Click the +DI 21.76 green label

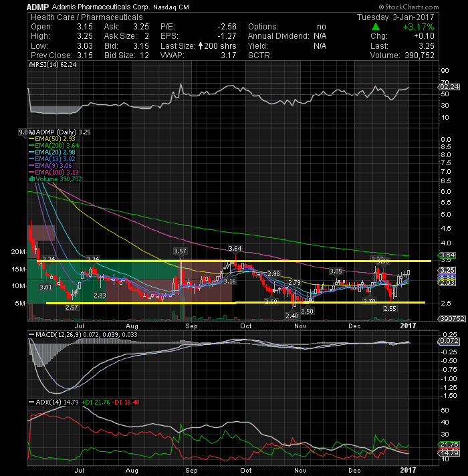click(x=96, y=402)
